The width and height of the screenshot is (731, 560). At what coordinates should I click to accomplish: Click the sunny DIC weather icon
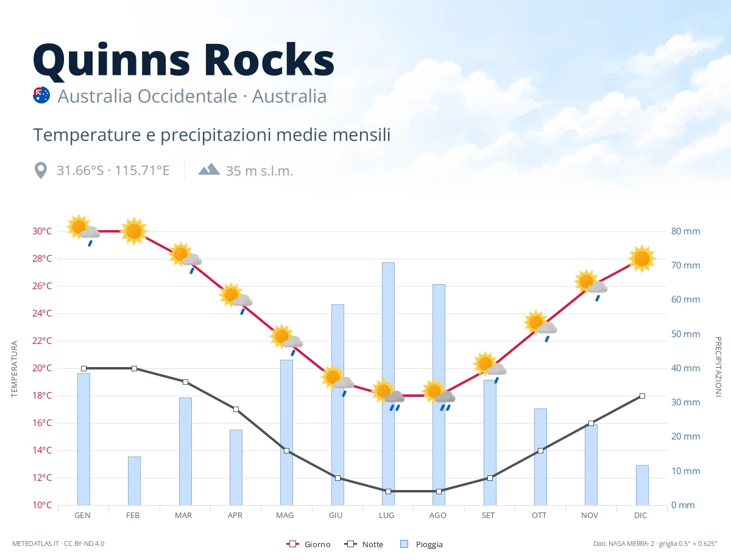point(641,258)
